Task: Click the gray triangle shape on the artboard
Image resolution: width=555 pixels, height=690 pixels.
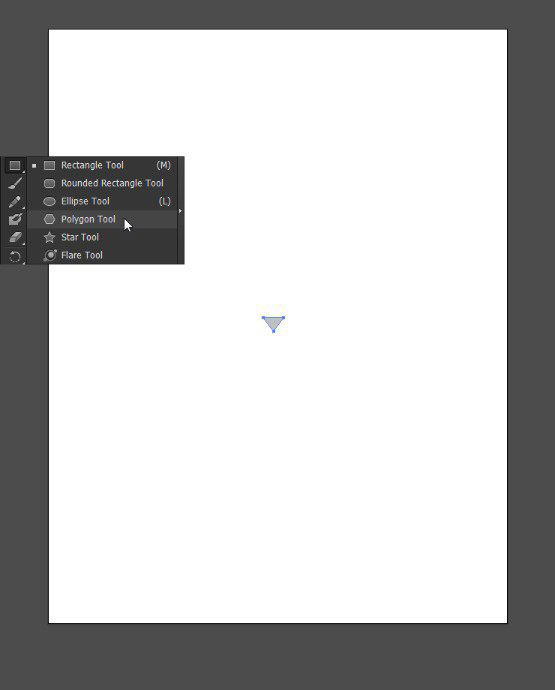Action: pyautogui.click(x=273, y=322)
